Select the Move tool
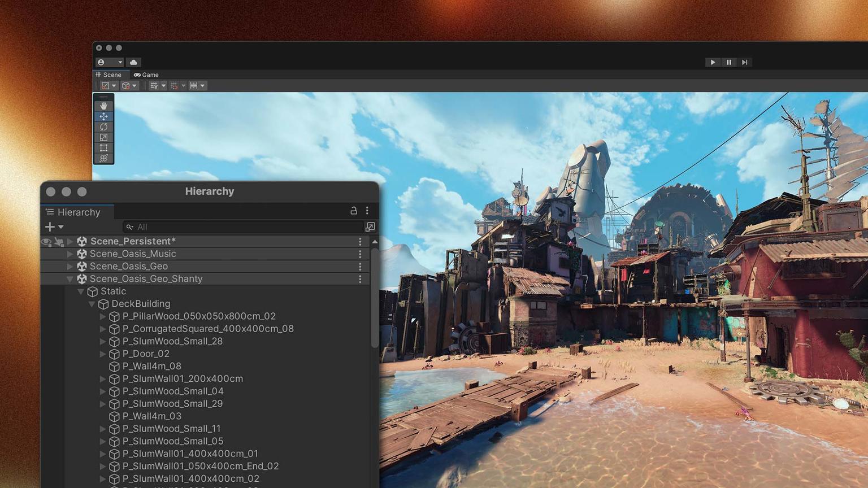Image resolution: width=868 pixels, height=488 pixels. [x=103, y=116]
